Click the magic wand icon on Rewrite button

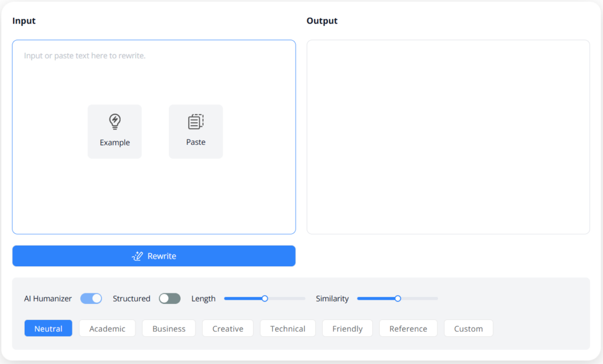[x=137, y=256]
